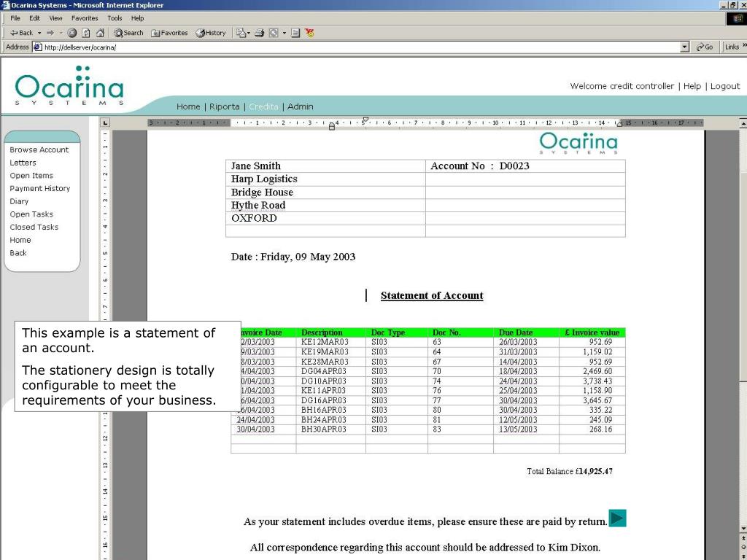
Task: Click the browser toolbar Back arrow button
Action: 21,33
